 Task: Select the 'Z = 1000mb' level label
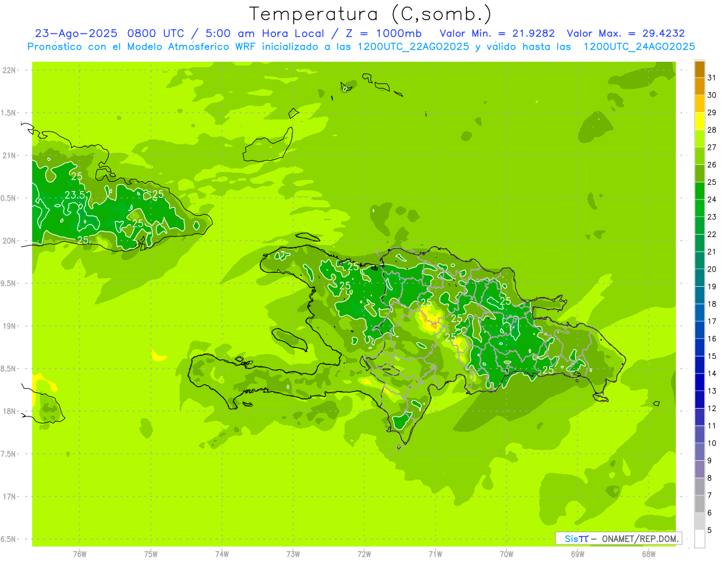[x=383, y=33]
